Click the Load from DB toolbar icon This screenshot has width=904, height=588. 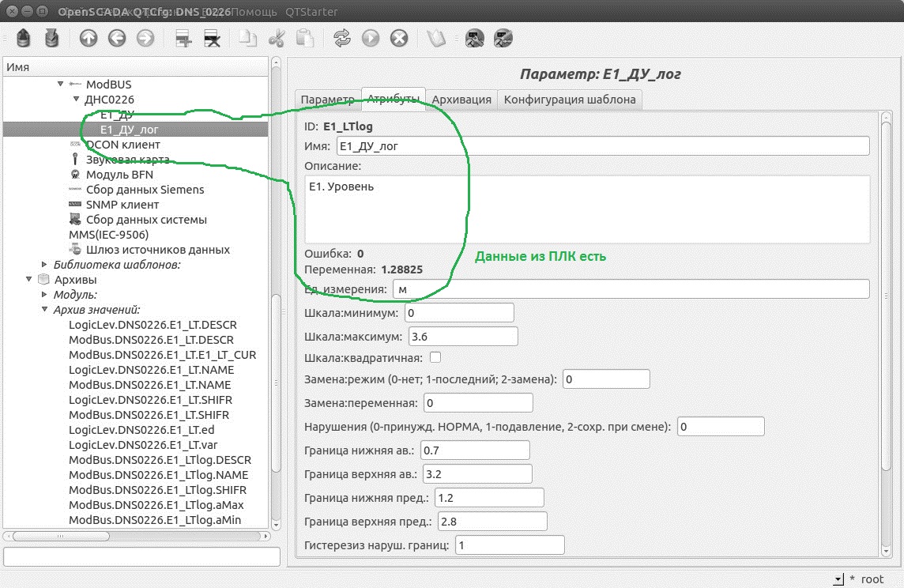point(24,38)
